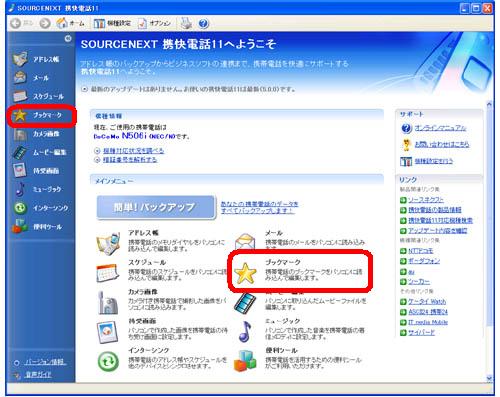Open ブックマーク star in the left sidebar

tap(37, 115)
